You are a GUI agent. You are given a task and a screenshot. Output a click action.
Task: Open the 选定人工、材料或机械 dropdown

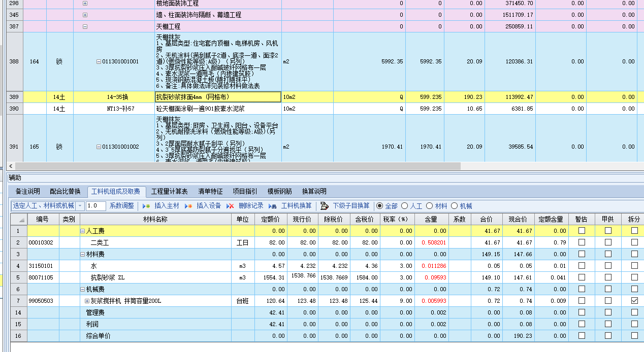click(x=80, y=206)
